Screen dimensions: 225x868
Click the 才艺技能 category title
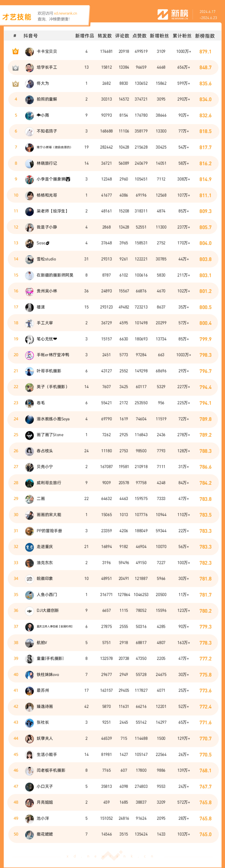16,17
